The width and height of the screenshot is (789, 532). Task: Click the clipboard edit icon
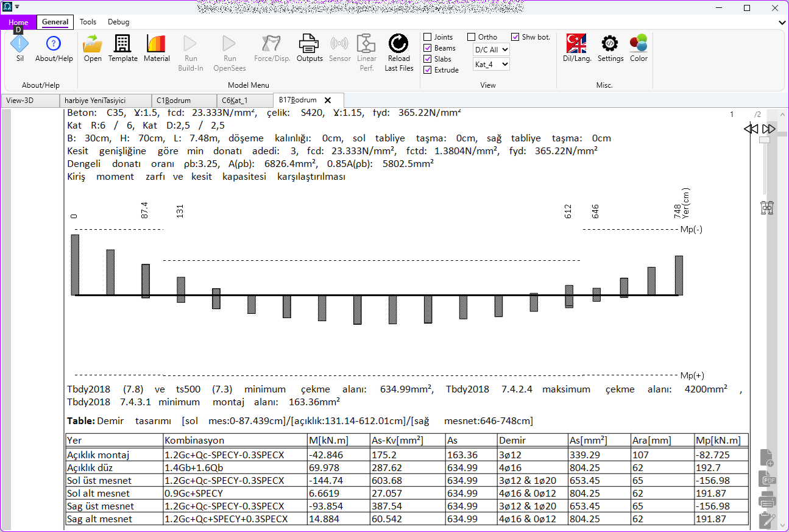coord(766,521)
